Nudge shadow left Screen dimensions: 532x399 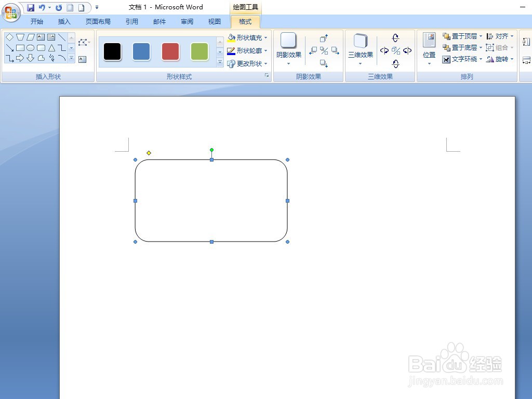pos(313,50)
